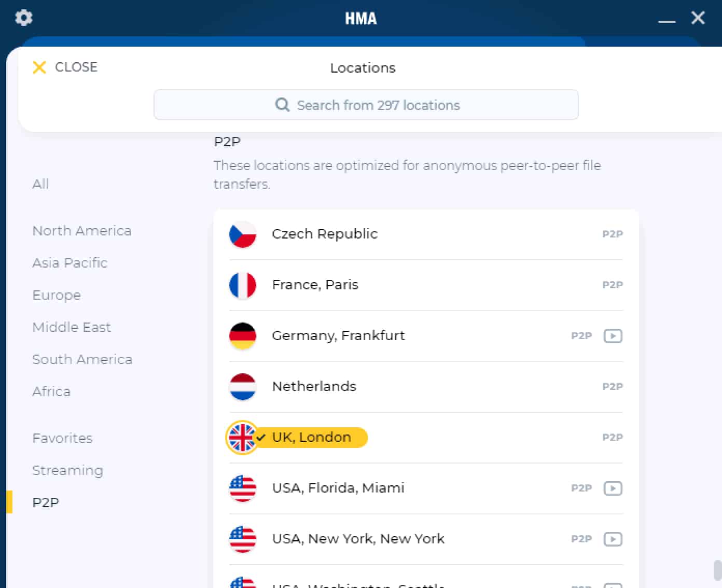Click the yellow X close icon
This screenshot has width=722, height=588.
click(x=39, y=67)
